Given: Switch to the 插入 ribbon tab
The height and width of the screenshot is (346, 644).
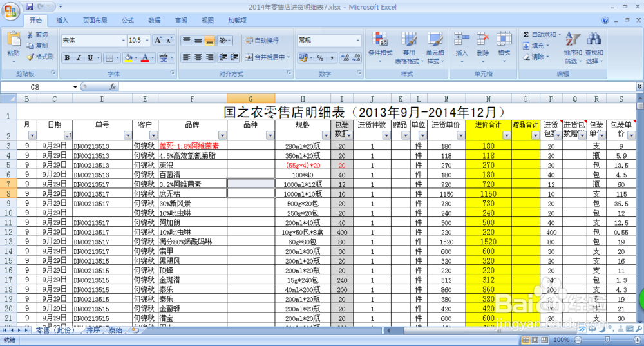Looking at the screenshot, I should tap(62, 20).
